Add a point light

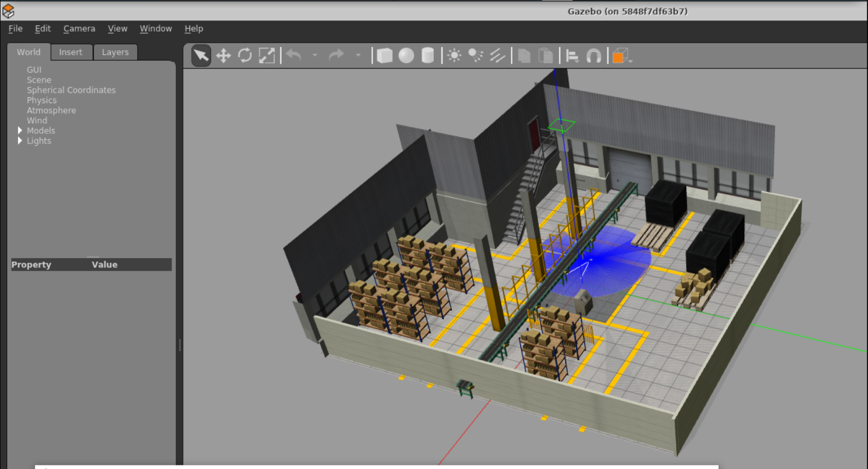(454, 56)
